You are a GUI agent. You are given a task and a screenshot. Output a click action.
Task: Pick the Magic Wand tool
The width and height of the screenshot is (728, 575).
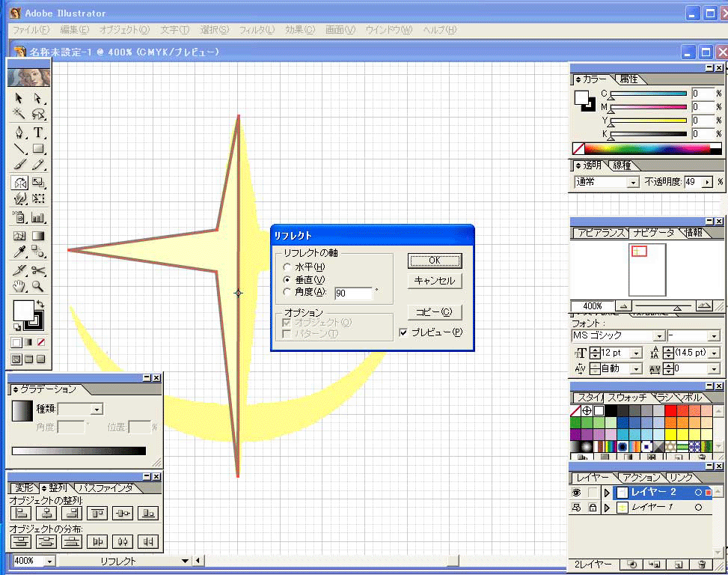point(19,115)
